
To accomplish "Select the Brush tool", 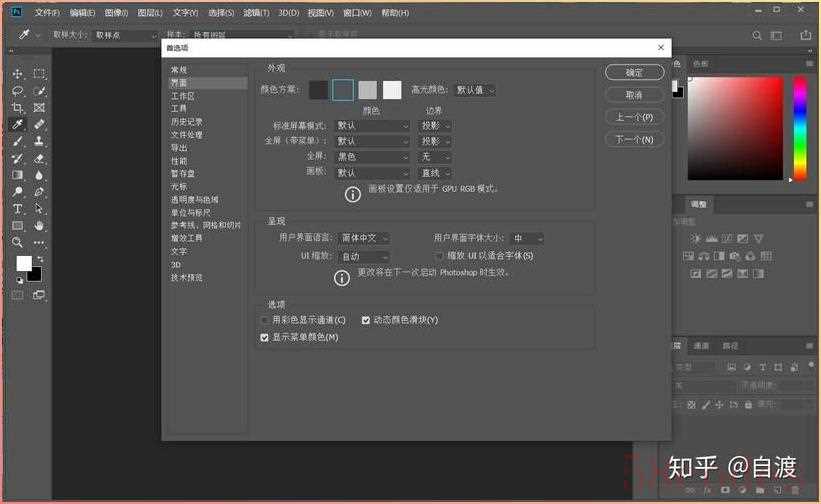I will click(17, 141).
